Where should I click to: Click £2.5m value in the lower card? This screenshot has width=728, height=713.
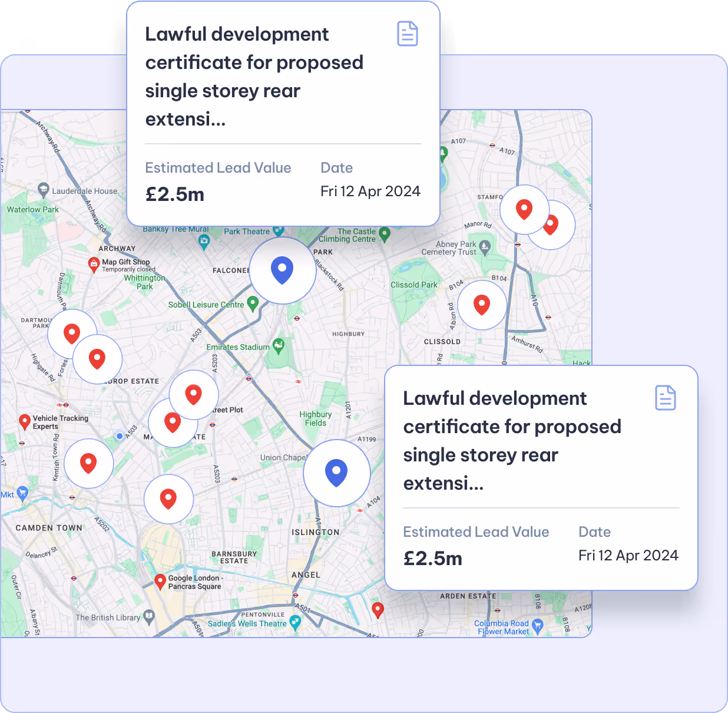[x=433, y=559]
